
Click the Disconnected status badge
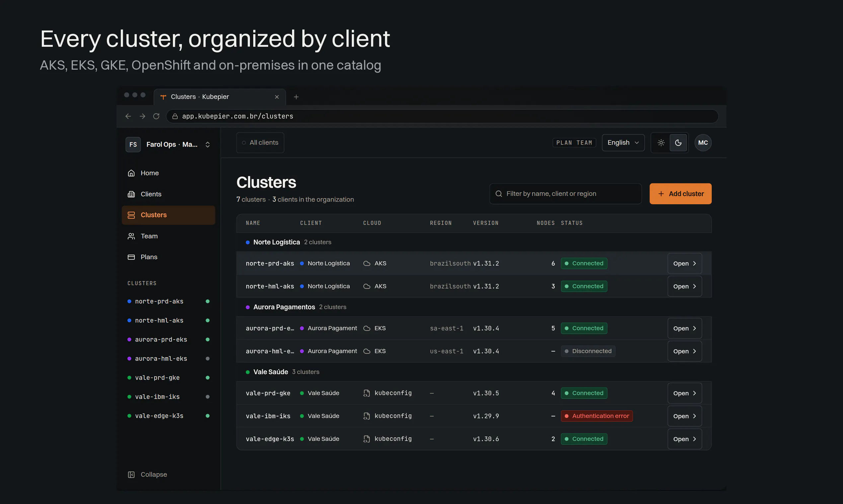[x=588, y=351]
